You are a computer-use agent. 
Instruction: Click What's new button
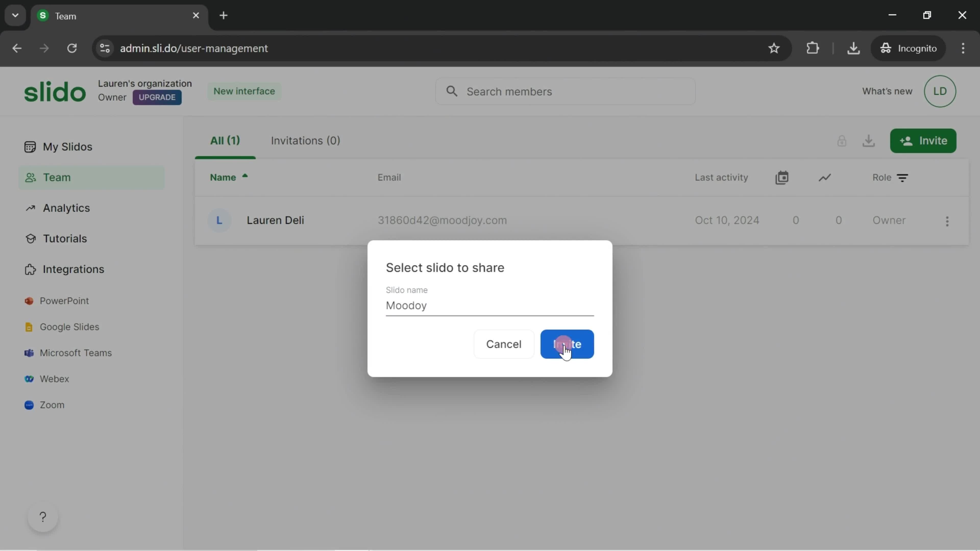point(887,91)
